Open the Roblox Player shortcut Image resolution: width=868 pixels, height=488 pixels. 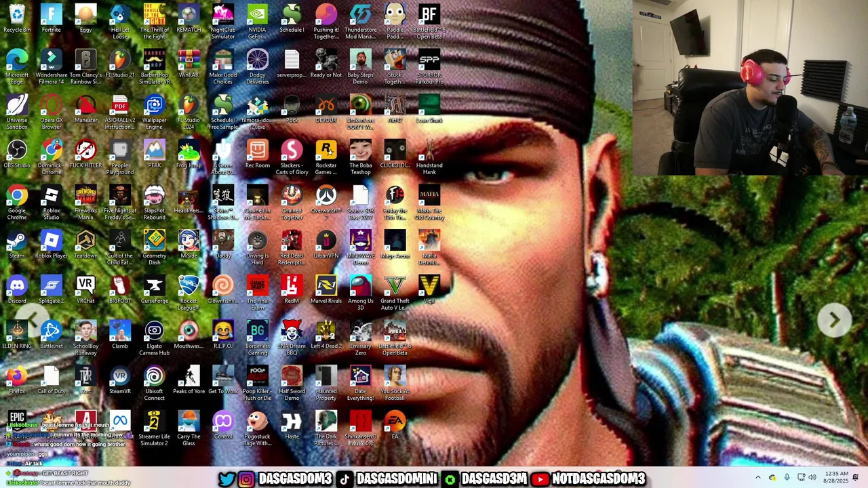coord(52,244)
